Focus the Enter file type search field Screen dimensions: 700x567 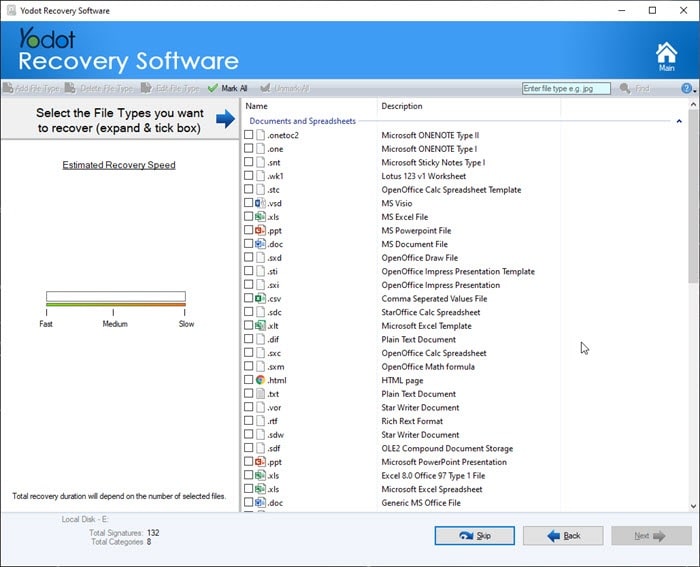point(566,88)
